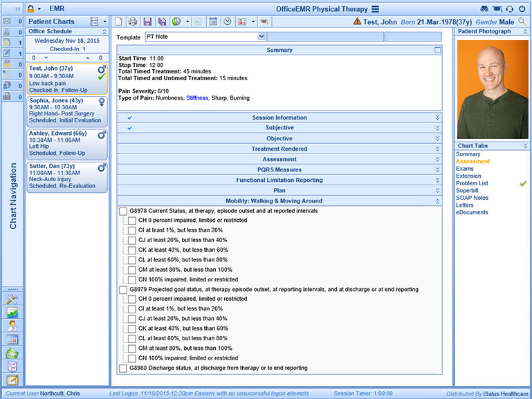Click the binoculars search icon at top right
The width and height of the screenshot is (532, 399).
(484, 9)
